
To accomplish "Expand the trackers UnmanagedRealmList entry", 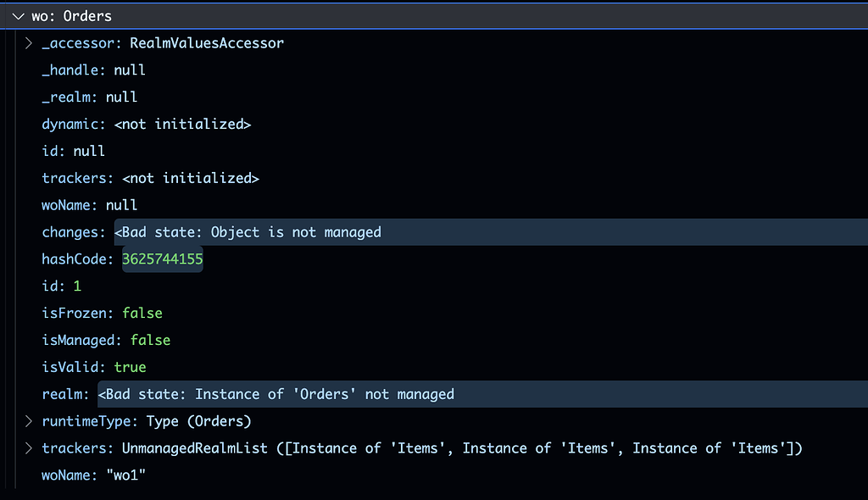I will click(29, 448).
